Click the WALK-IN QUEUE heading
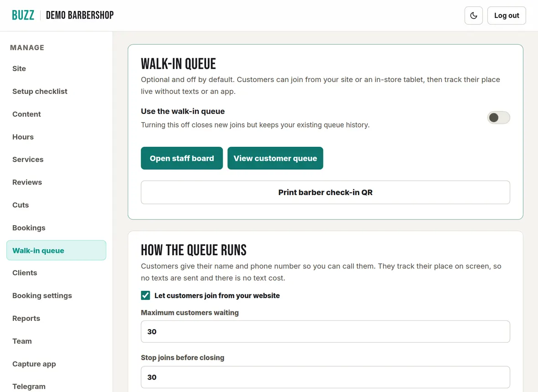This screenshot has height=392, width=538. pyautogui.click(x=178, y=64)
